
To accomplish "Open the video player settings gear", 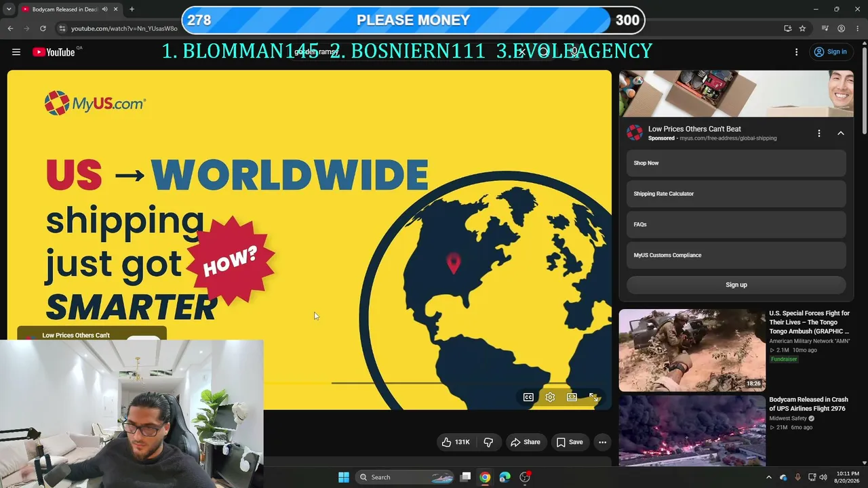I will [x=550, y=397].
